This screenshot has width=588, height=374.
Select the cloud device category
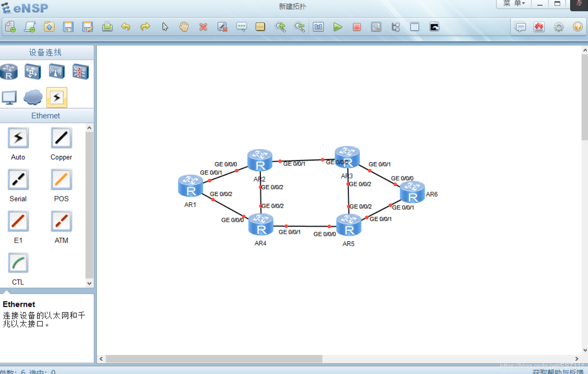coord(33,98)
